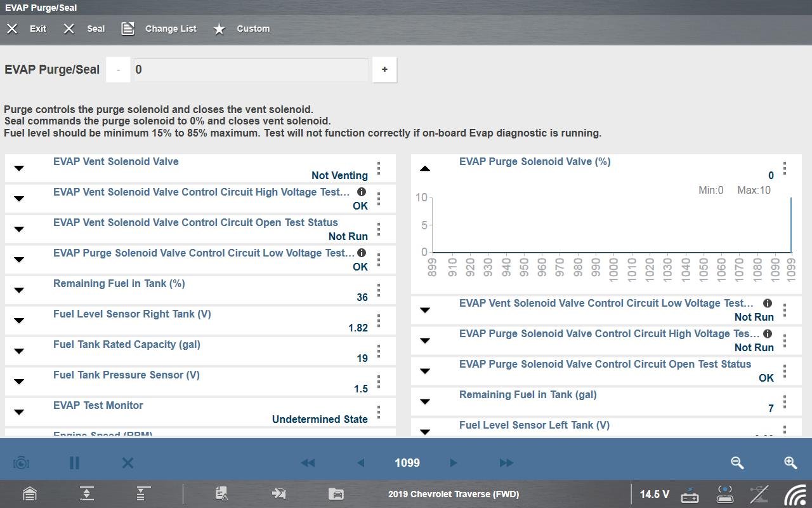
Task: Zoom out the graph view
Action: pos(737,463)
